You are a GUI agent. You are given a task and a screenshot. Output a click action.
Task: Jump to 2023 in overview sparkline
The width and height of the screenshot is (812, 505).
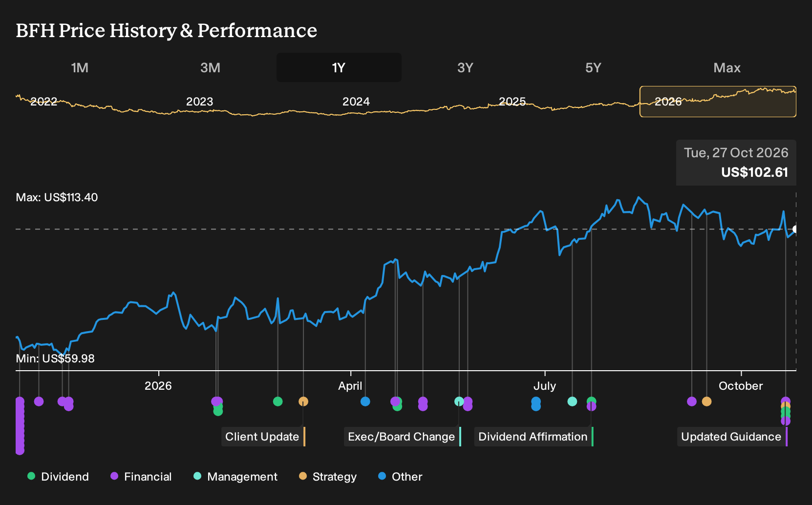click(199, 102)
